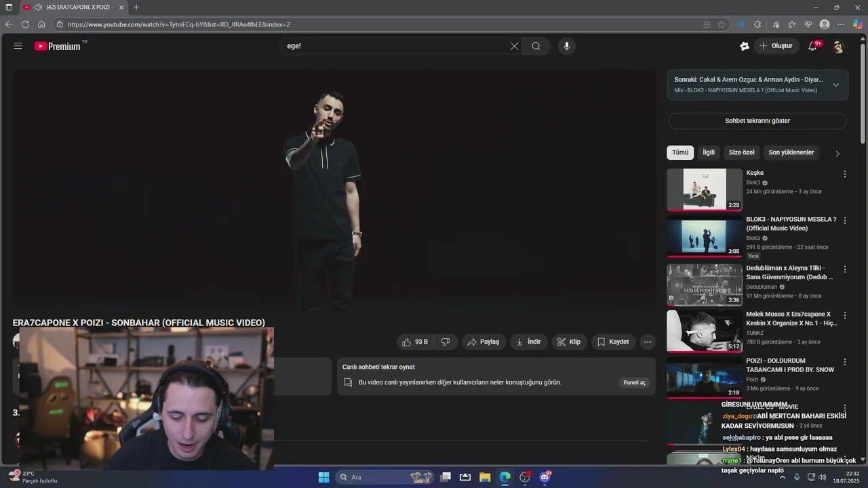868x488 pixels.
Task: Click the taskbar Ara search box
Action: click(385, 477)
